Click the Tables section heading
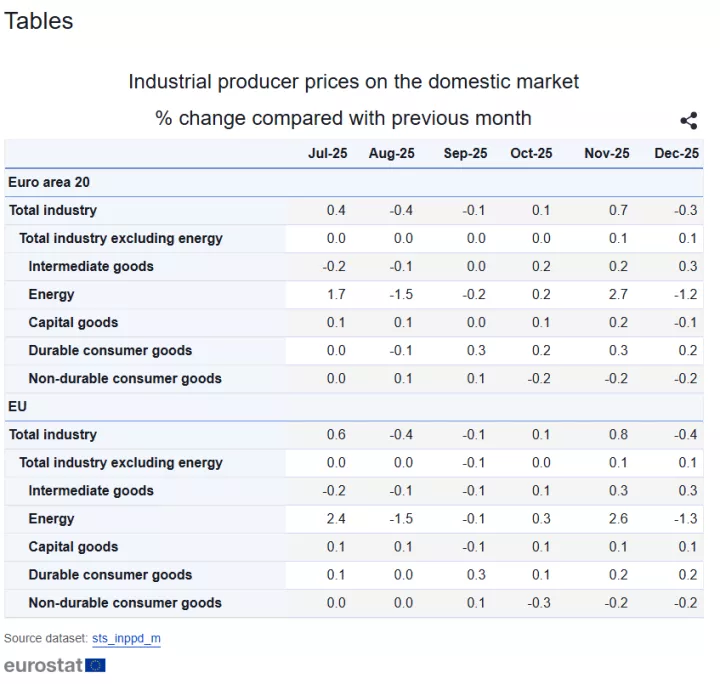Image resolution: width=720 pixels, height=684 pixels. coord(38,20)
